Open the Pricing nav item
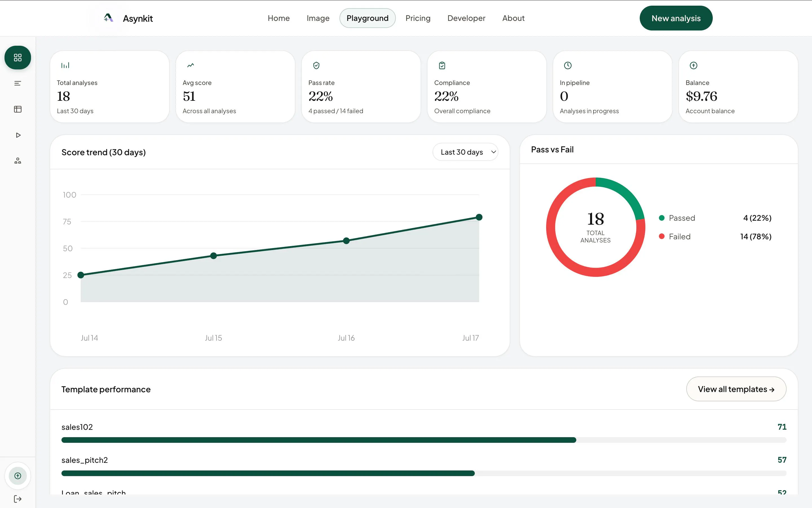Image resolution: width=812 pixels, height=508 pixels. 418,18
